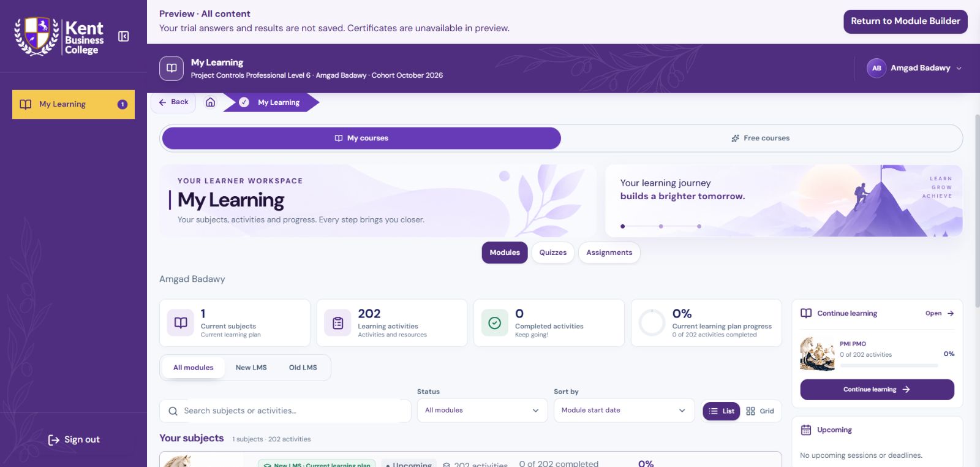The width and height of the screenshot is (980, 467).
Task: Click the search magnifier icon
Action: [173, 411]
